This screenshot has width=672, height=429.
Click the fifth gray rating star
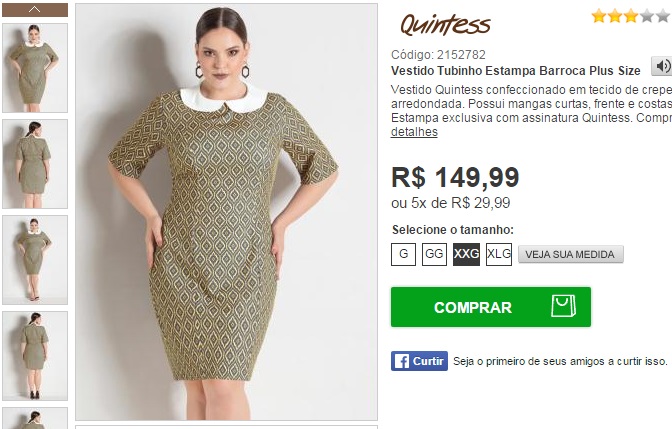click(663, 16)
